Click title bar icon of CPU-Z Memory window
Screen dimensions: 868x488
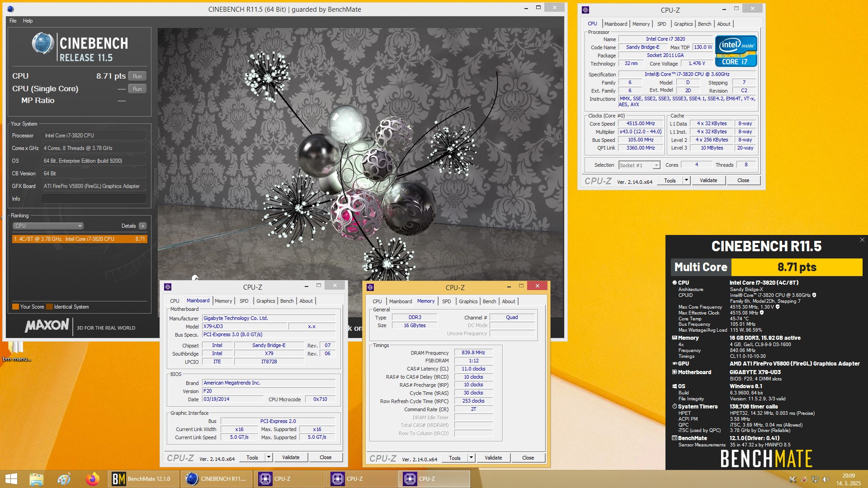coord(370,287)
